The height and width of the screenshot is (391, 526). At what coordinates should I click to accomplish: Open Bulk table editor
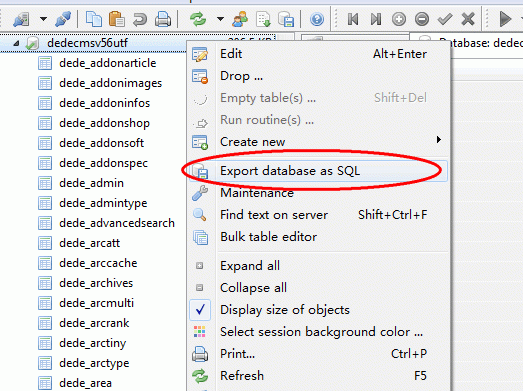(318, 237)
